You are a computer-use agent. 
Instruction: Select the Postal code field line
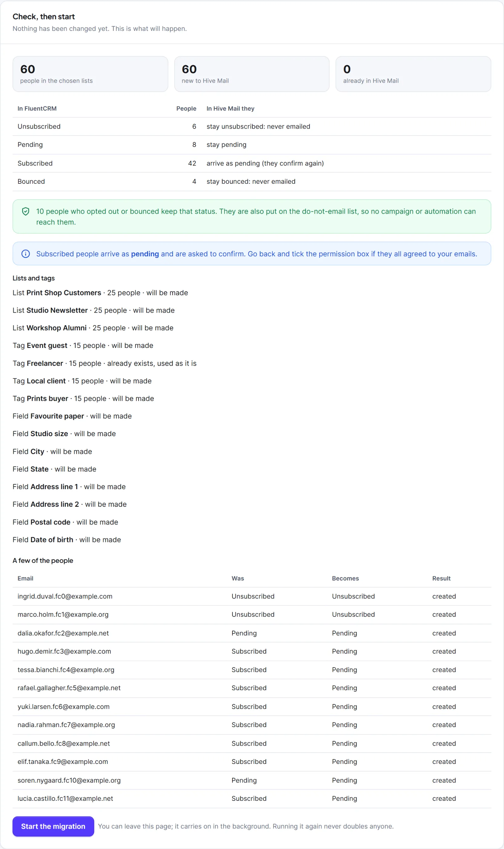point(66,522)
